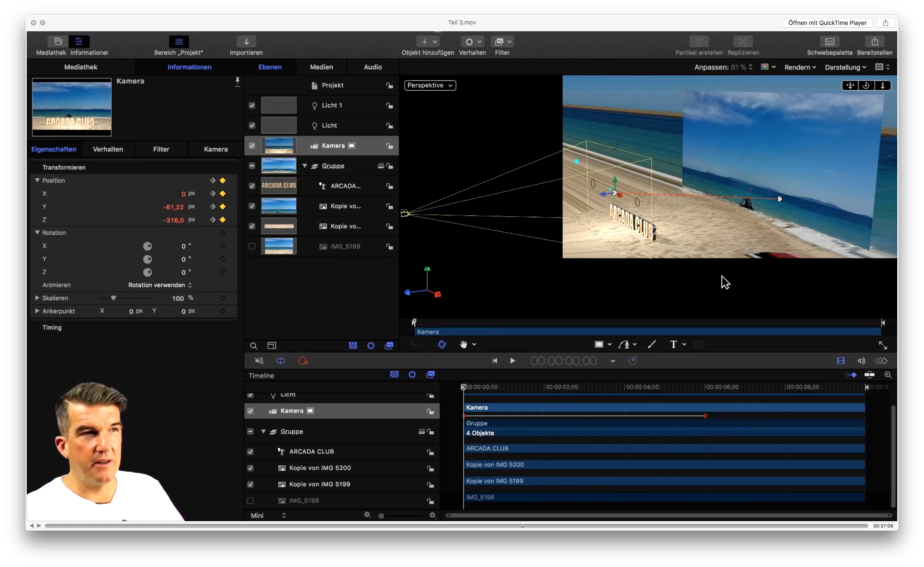Image resolution: width=924 pixels, height=567 pixels.
Task: Uncheck Kopie von IMG 5200 timeline checkbox
Action: [250, 468]
